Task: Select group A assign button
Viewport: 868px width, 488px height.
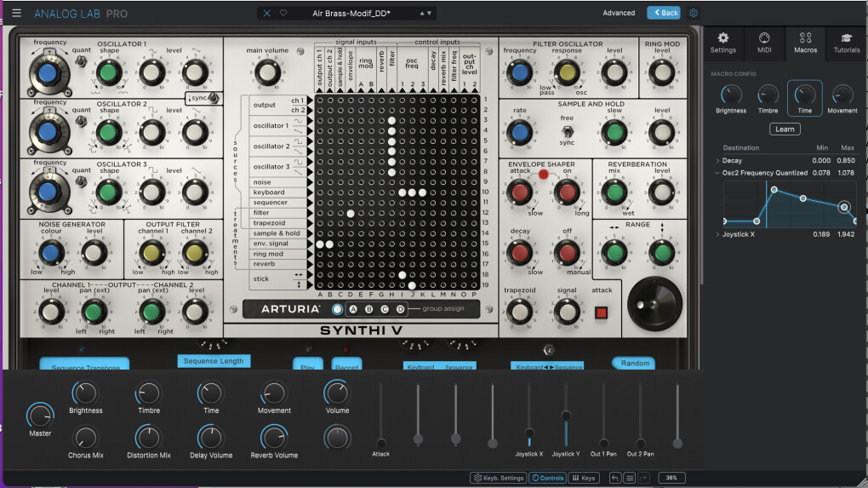Action: pyautogui.click(x=353, y=309)
